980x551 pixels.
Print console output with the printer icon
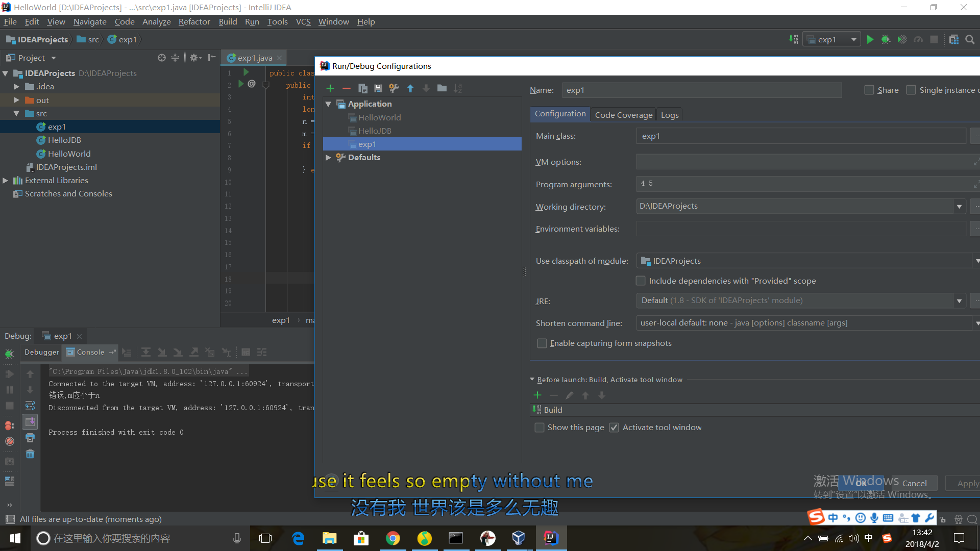click(x=30, y=438)
